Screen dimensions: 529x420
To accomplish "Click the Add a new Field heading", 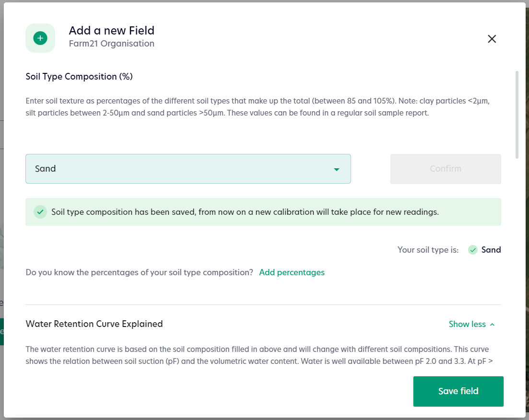I will coord(111,30).
